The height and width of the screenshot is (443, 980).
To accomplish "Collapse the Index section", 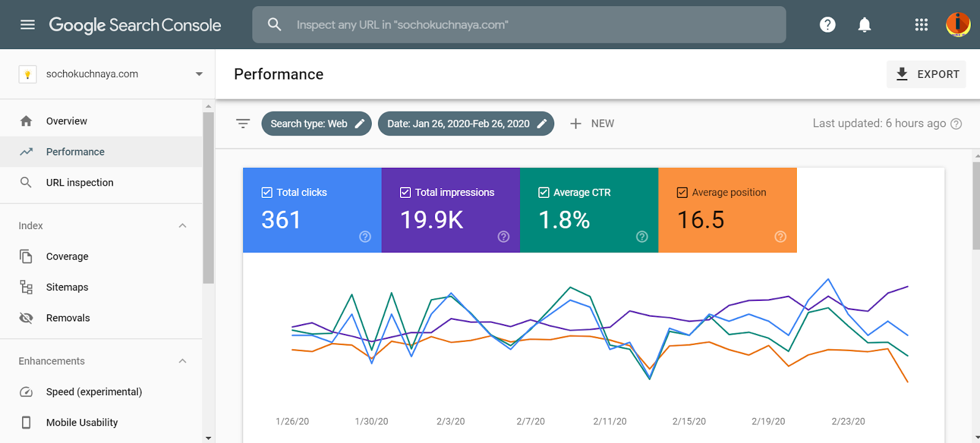I will pos(182,225).
